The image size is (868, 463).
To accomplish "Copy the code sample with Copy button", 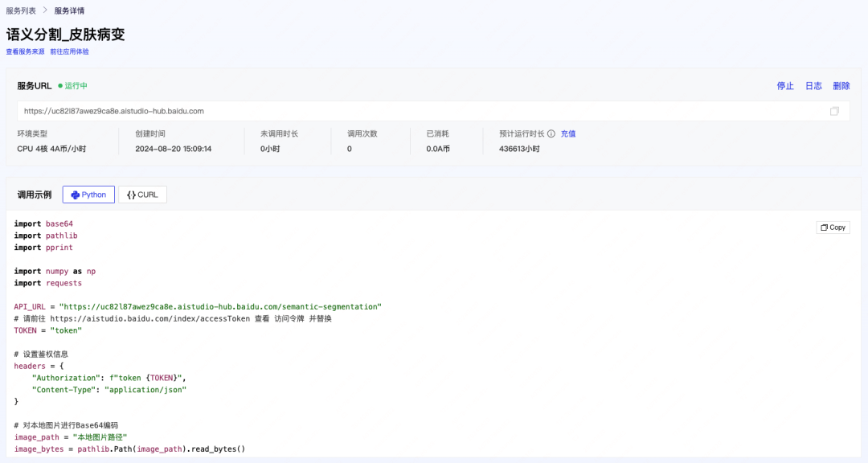I will [x=833, y=227].
